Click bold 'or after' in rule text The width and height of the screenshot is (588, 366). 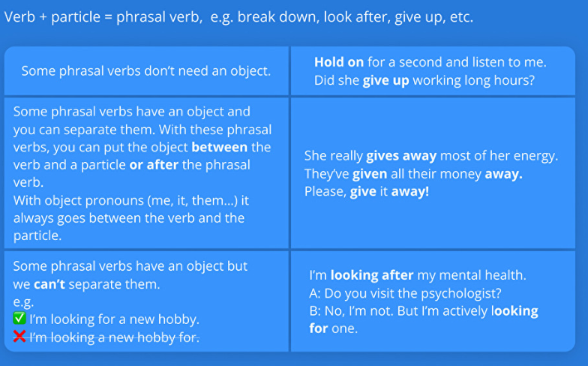(154, 165)
